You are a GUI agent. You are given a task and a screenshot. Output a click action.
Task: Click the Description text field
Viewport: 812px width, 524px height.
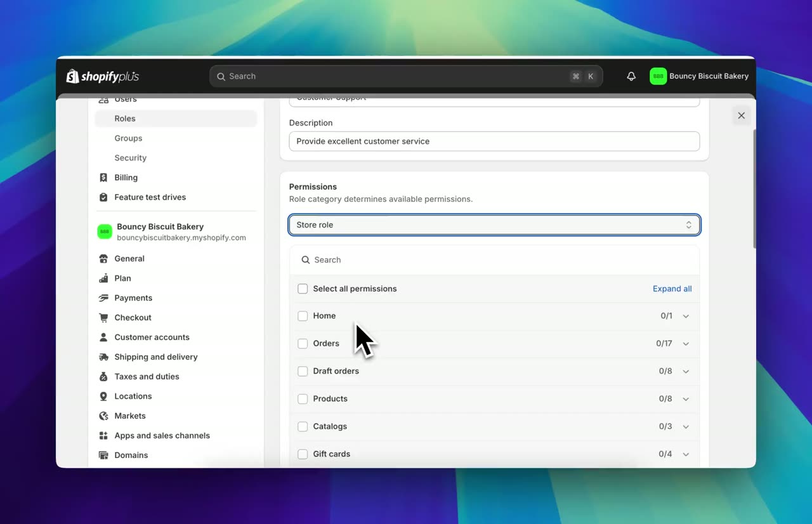coord(494,141)
